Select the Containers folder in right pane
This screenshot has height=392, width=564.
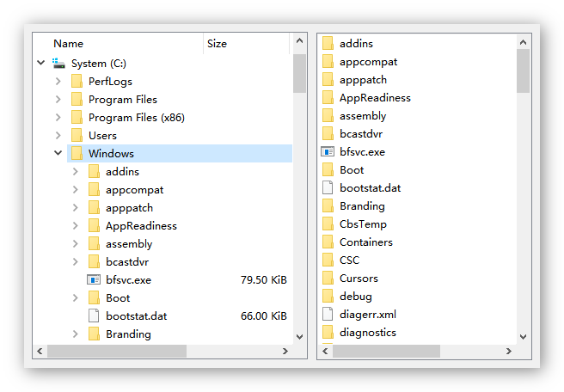[365, 242]
